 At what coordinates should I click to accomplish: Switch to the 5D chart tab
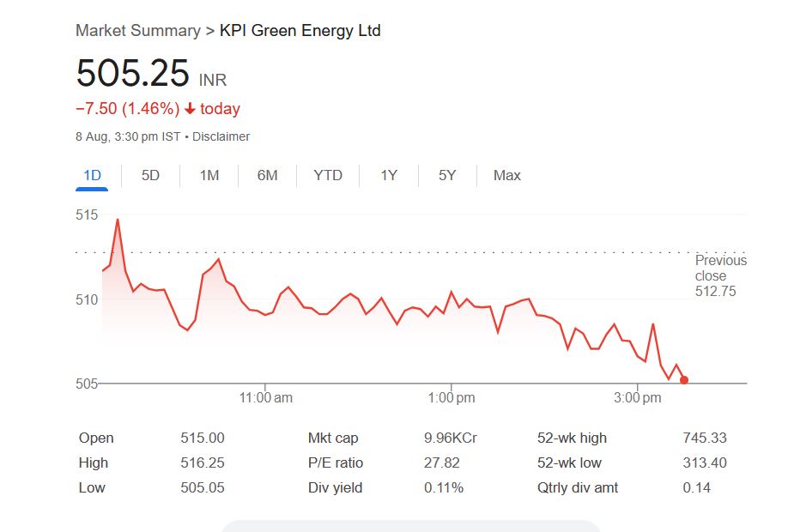(x=150, y=176)
